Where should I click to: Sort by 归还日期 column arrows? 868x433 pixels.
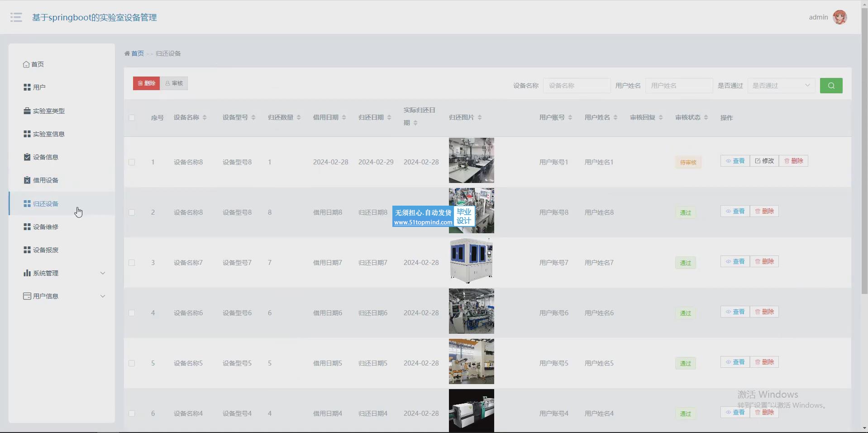(x=389, y=118)
